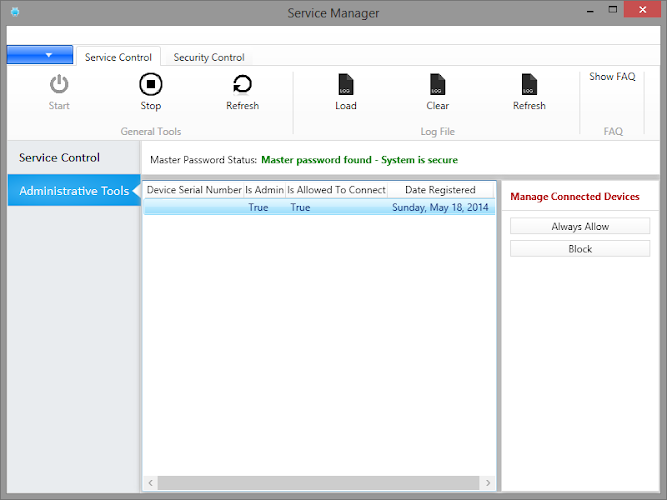
Task: Select the Service Control ribbon tab
Action: tap(118, 57)
